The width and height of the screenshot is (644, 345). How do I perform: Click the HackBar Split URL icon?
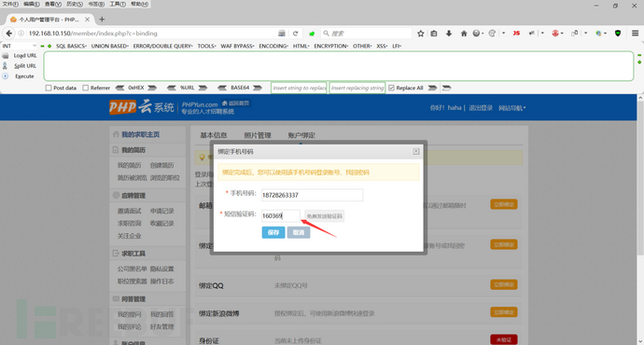pyautogui.click(x=6, y=65)
